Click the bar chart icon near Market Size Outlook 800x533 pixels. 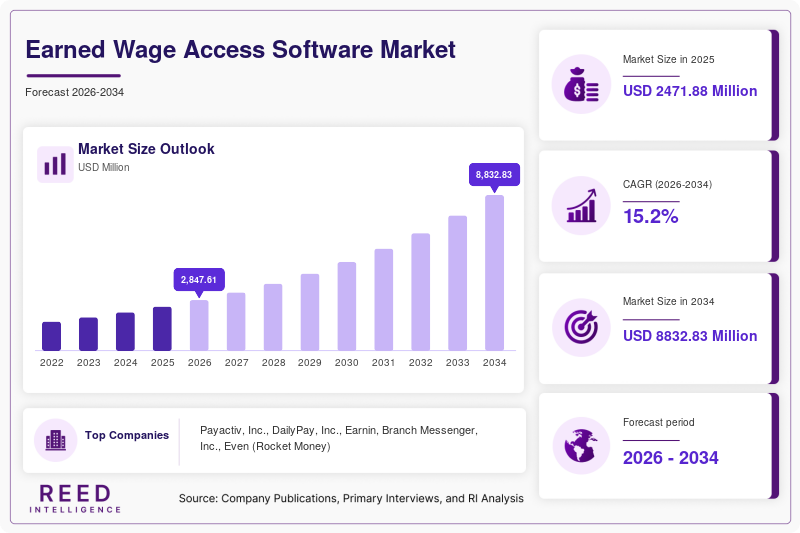click(55, 164)
